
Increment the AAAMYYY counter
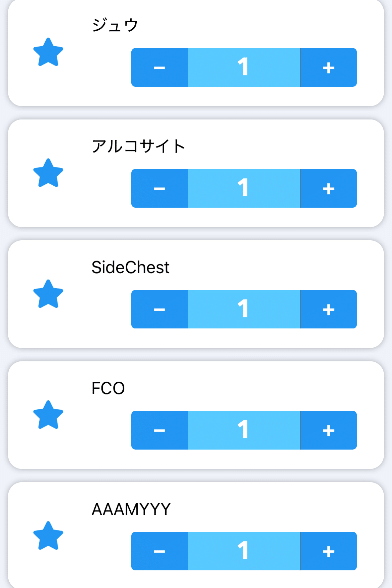point(328,551)
